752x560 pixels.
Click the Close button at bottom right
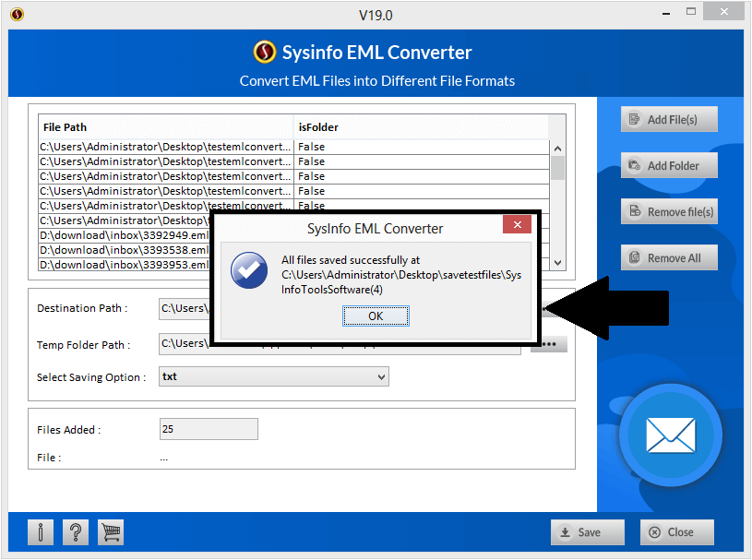tap(676, 532)
